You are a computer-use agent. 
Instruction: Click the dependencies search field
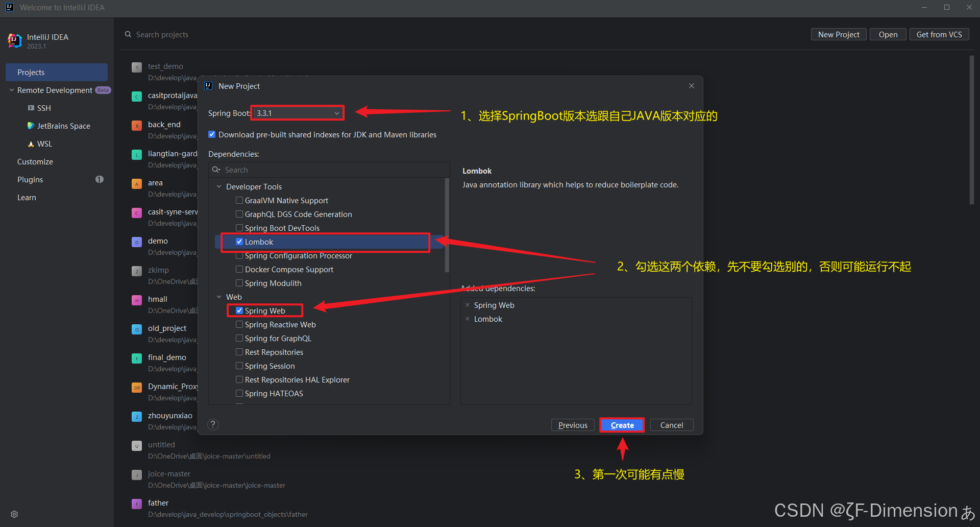point(329,170)
